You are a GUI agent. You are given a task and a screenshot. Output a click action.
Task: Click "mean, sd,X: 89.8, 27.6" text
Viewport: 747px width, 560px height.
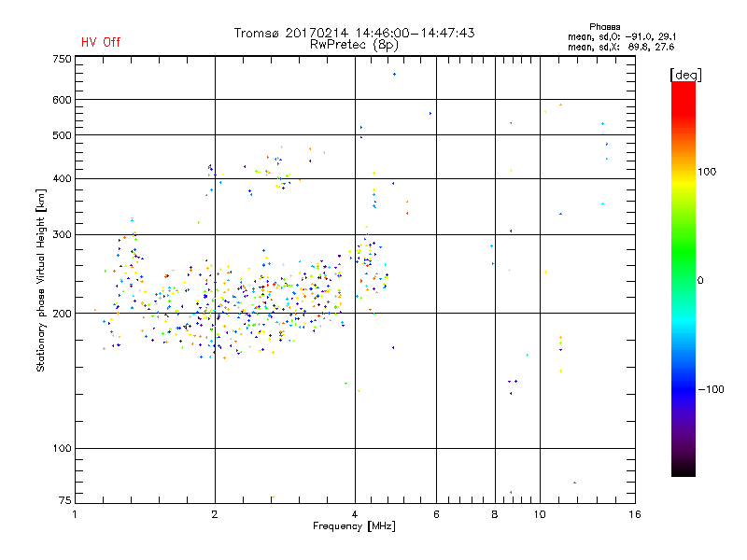621,47
